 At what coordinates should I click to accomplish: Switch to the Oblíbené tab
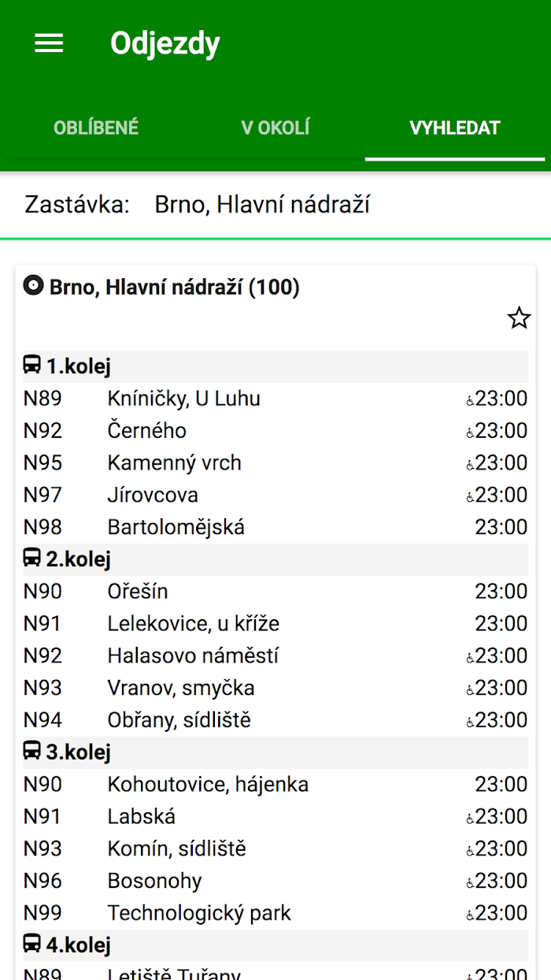pos(96,128)
